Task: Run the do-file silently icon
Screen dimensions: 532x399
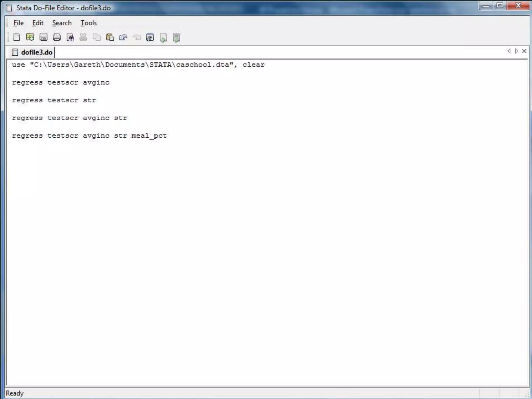Action: pyautogui.click(x=163, y=38)
